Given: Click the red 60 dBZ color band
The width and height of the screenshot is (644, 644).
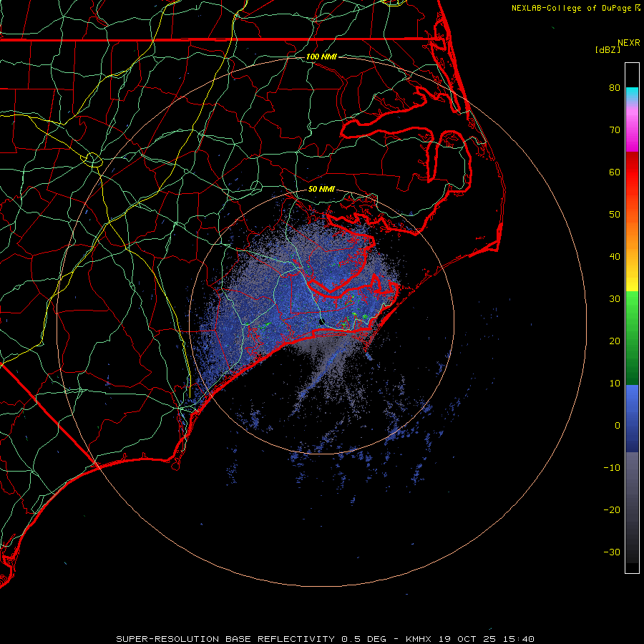Looking at the screenshot, I should pyautogui.click(x=632, y=172).
